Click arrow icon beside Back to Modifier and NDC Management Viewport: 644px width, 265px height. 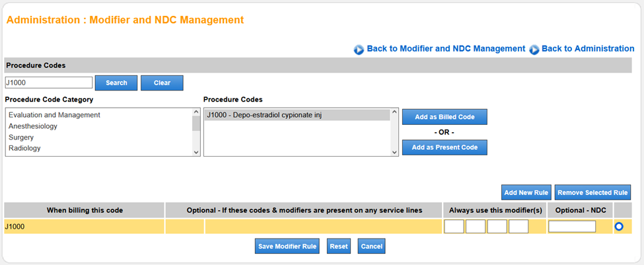pyautogui.click(x=359, y=50)
